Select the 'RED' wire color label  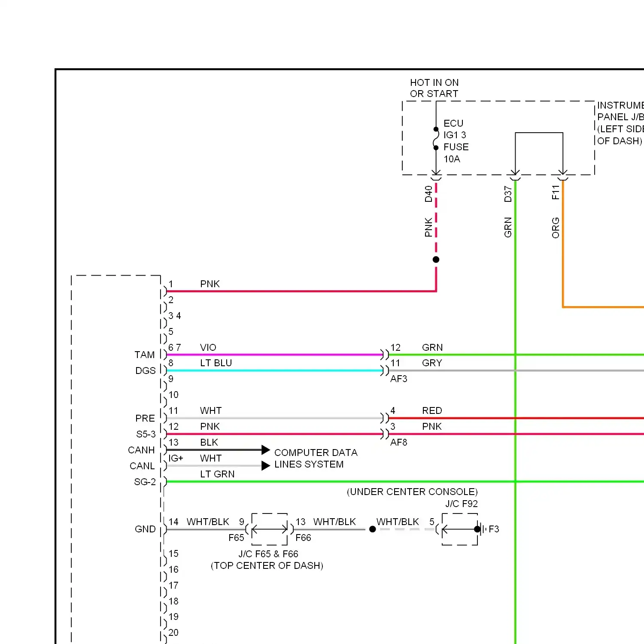[x=432, y=410]
